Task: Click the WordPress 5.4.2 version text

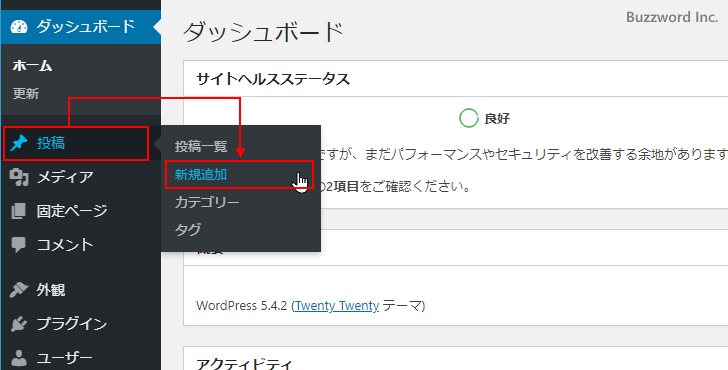Action: [241, 306]
